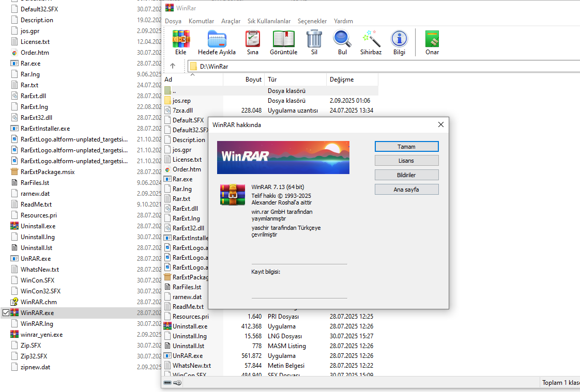Click the Ekle (Add) toolbar icon
The image size is (580, 392).
tap(181, 39)
